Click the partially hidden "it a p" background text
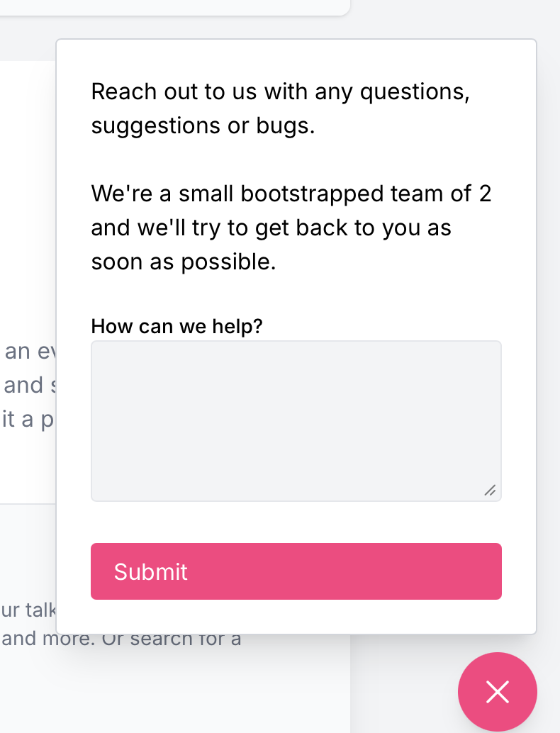Viewport: 560px width, 733px height. pyautogui.click(x=28, y=419)
